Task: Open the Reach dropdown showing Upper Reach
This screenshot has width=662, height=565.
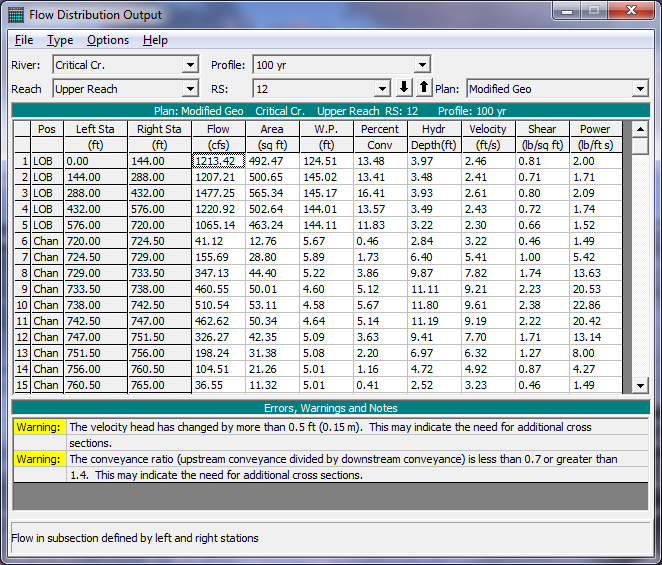Action: pos(190,89)
